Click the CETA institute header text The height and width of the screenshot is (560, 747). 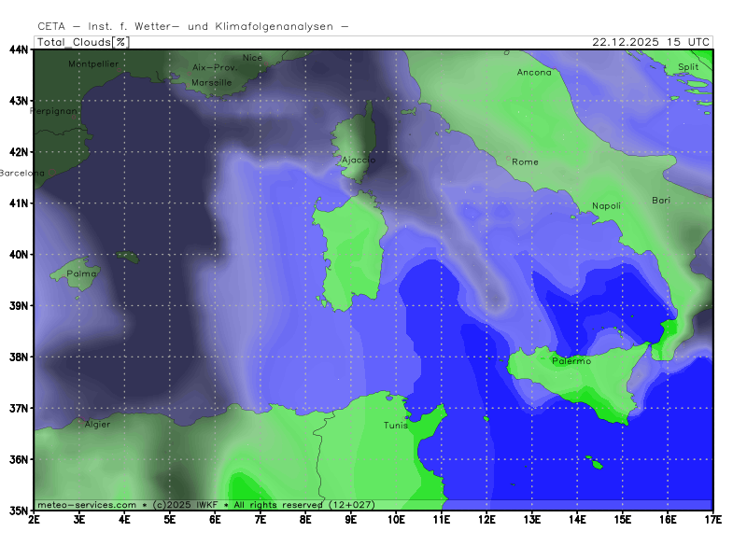(x=193, y=26)
